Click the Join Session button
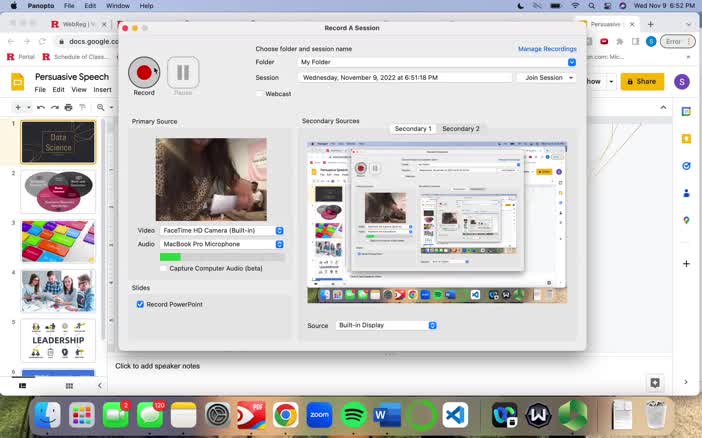The image size is (702, 438). pyautogui.click(x=547, y=77)
